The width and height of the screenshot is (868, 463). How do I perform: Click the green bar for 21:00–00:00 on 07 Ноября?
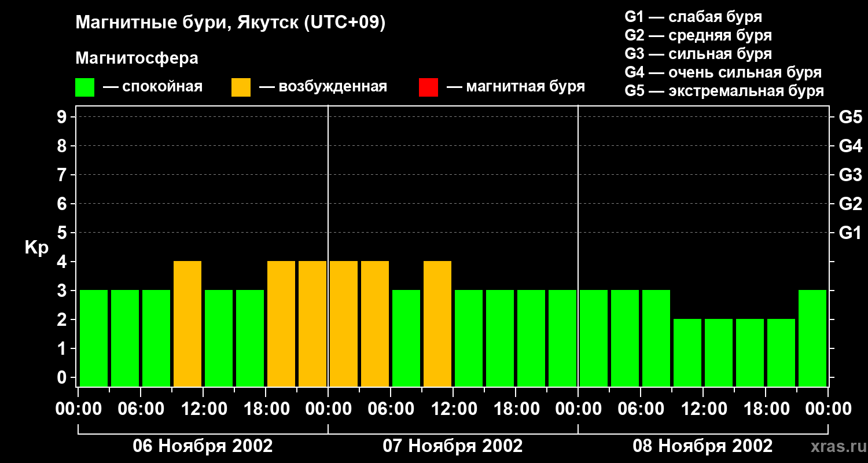pyautogui.click(x=562, y=339)
